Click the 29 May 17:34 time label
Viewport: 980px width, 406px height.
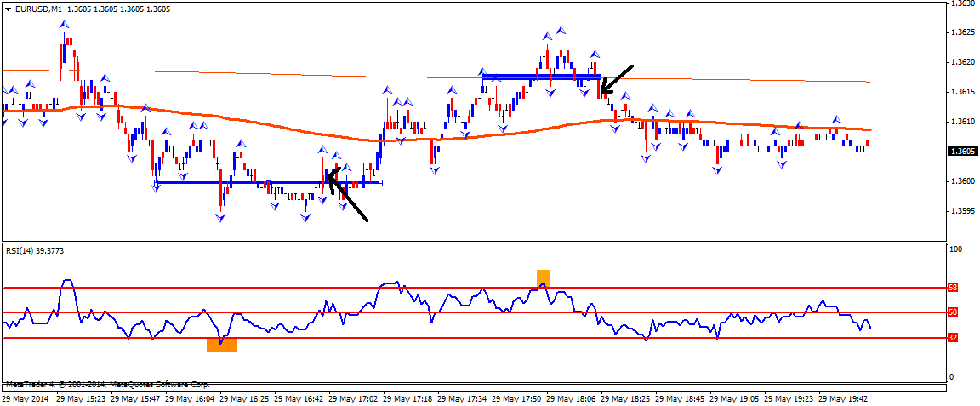[462, 397]
